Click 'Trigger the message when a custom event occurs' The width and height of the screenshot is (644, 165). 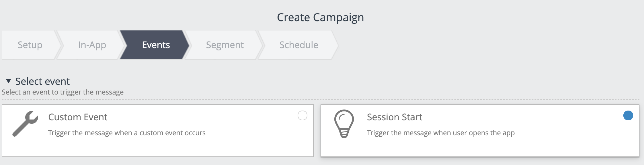[x=127, y=133]
